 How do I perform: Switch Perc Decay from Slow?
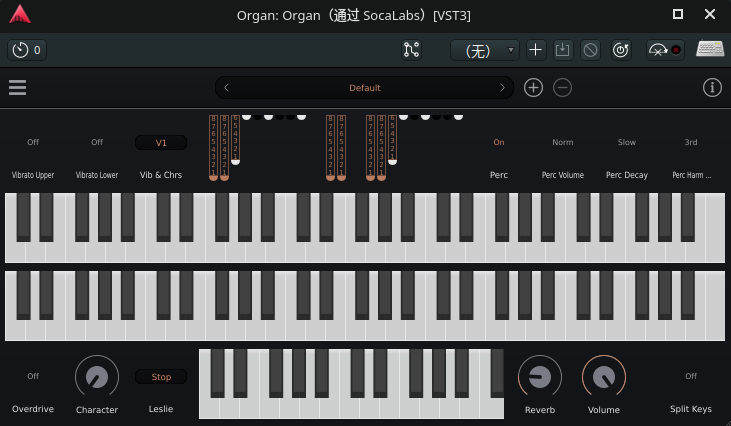tap(627, 142)
